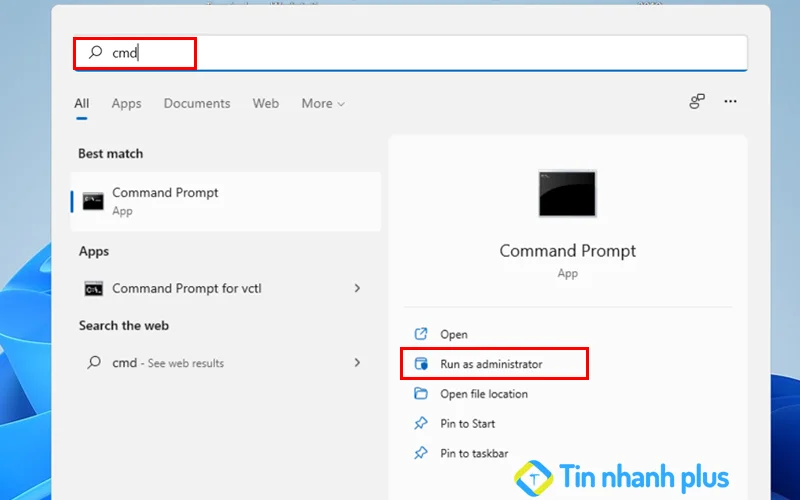Image resolution: width=800 pixels, height=500 pixels.
Task: Switch to the Web filter tab
Action: coord(265,103)
